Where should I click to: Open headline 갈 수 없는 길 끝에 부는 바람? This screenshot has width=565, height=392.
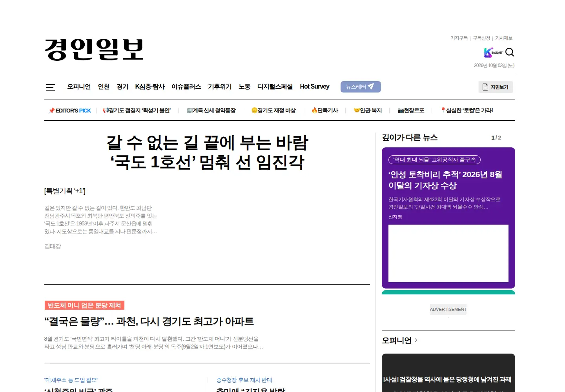pyautogui.click(x=207, y=152)
